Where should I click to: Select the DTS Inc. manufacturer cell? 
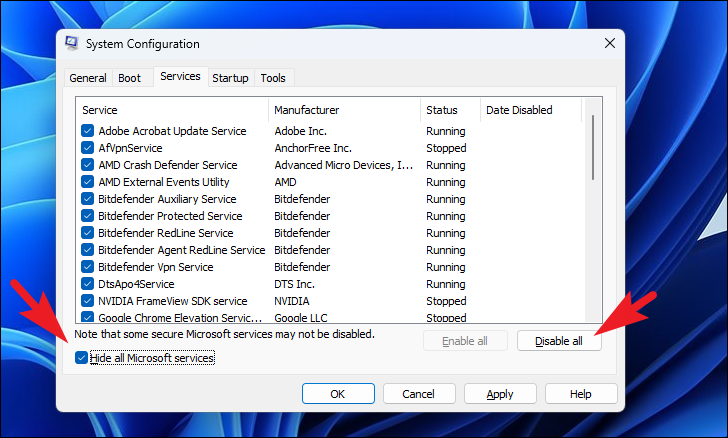pos(294,284)
